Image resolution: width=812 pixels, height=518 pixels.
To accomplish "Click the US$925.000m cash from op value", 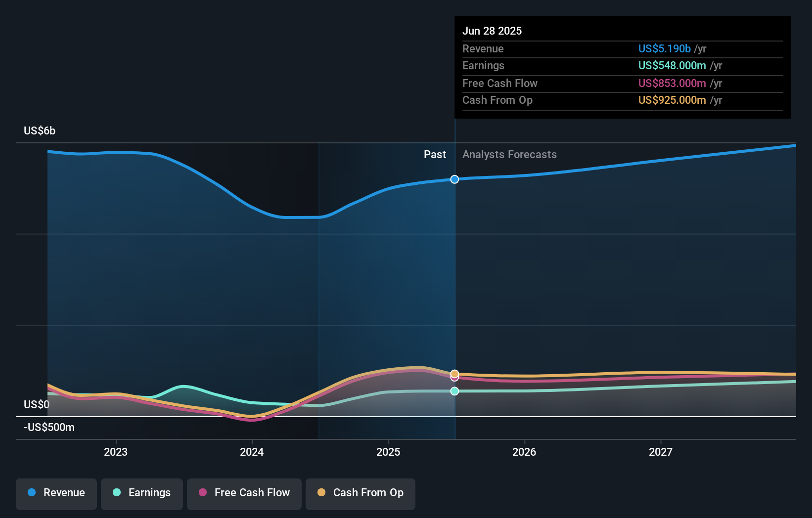I will (x=672, y=100).
